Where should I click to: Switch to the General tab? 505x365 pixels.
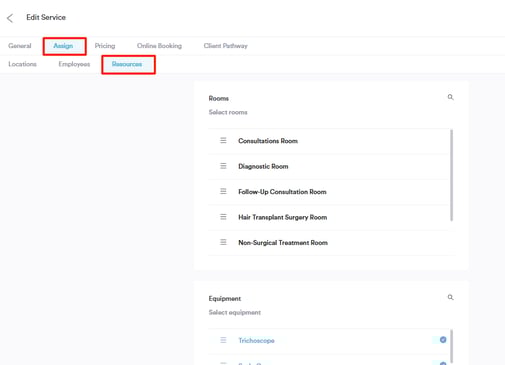coord(20,46)
